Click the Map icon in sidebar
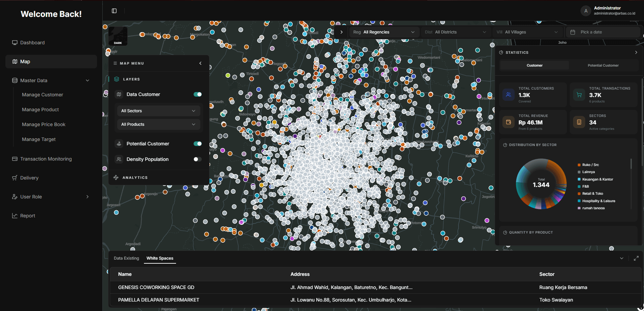Viewport: 644px width, 311px height. pyautogui.click(x=15, y=62)
